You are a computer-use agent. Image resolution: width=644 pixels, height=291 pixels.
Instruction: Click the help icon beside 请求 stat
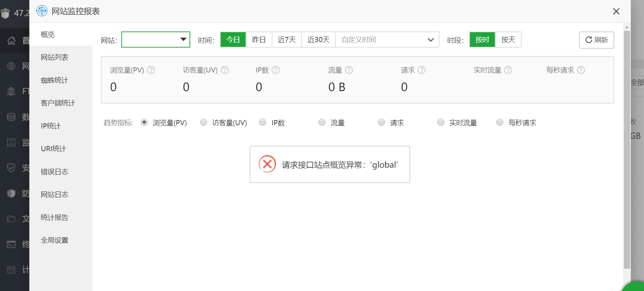[422, 70]
